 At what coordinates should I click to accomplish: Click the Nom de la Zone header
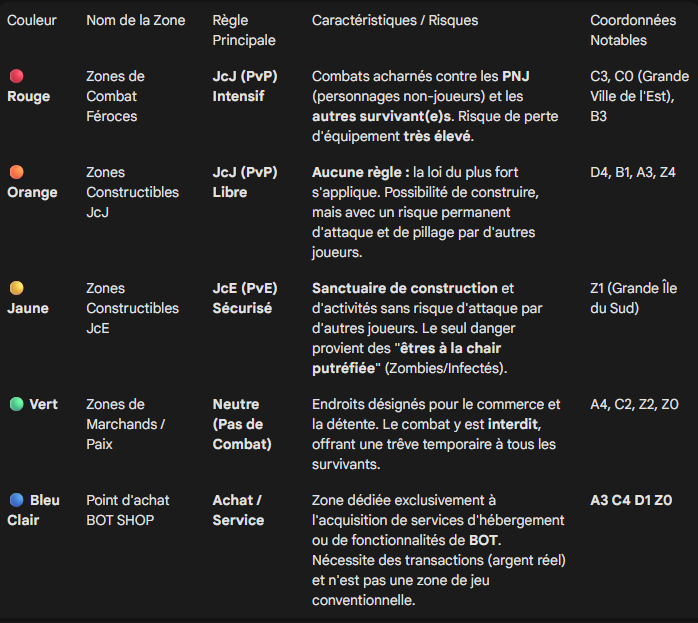[x=135, y=20]
